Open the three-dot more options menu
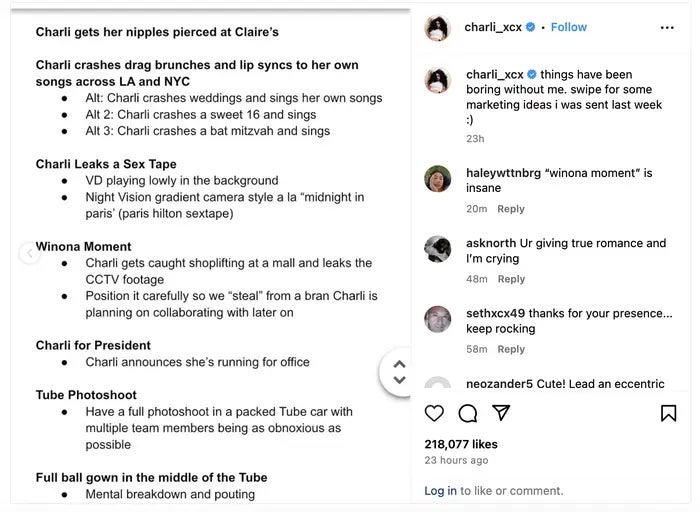The height and width of the screenshot is (512, 700). [667, 28]
